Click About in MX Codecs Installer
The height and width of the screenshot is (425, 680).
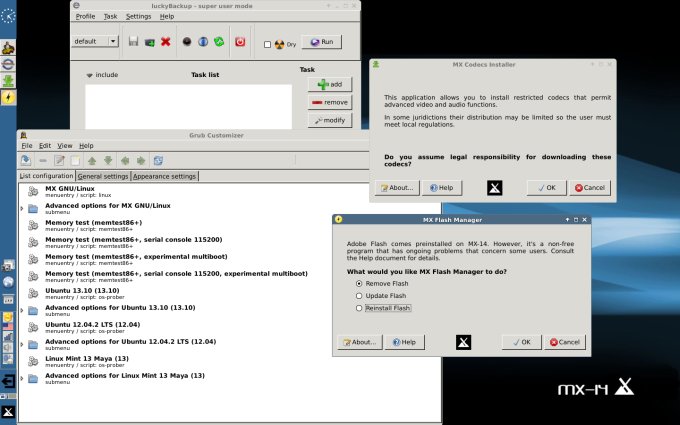[397, 188]
